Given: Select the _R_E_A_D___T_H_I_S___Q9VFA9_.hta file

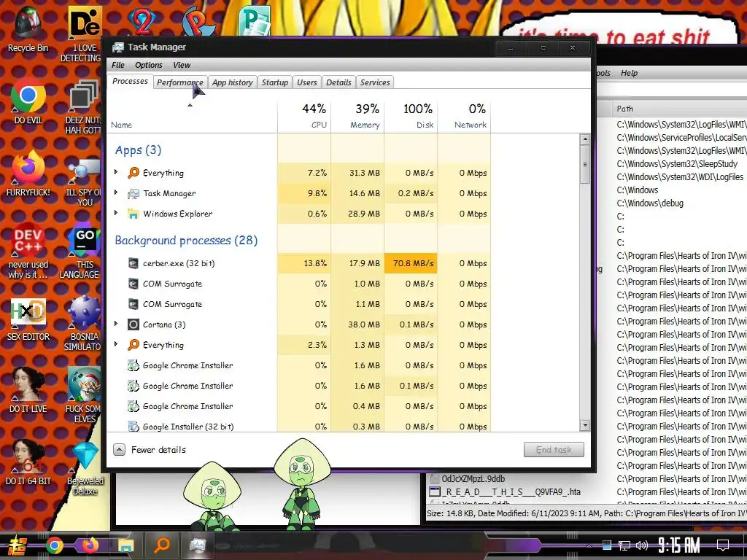Looking at the screenshot, I should pyautogui.click(x=511, y=492).
